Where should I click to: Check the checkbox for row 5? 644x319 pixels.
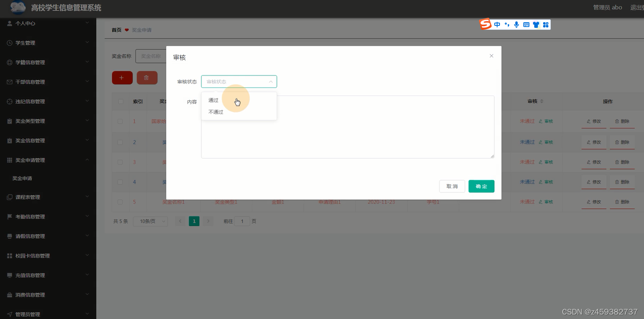point(120,202)
